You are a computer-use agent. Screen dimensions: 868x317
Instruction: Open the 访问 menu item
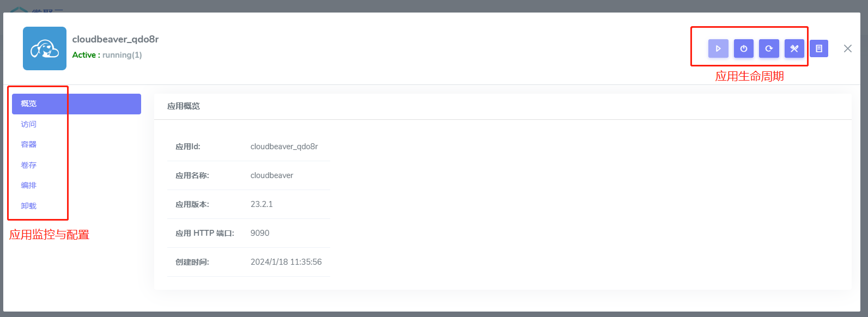[29, 124]
